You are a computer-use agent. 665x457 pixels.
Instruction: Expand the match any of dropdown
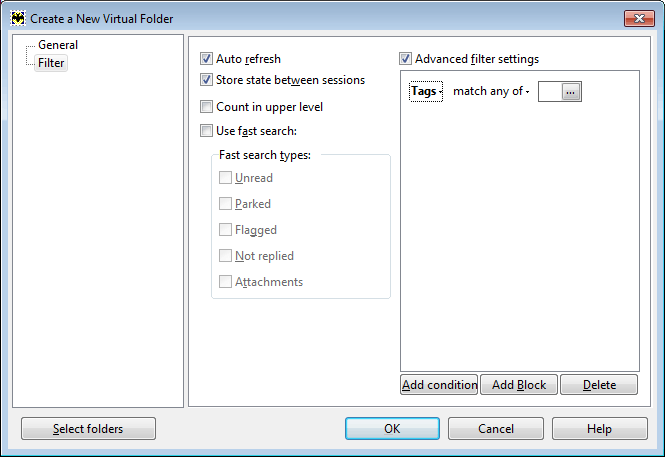click(491, 91)
